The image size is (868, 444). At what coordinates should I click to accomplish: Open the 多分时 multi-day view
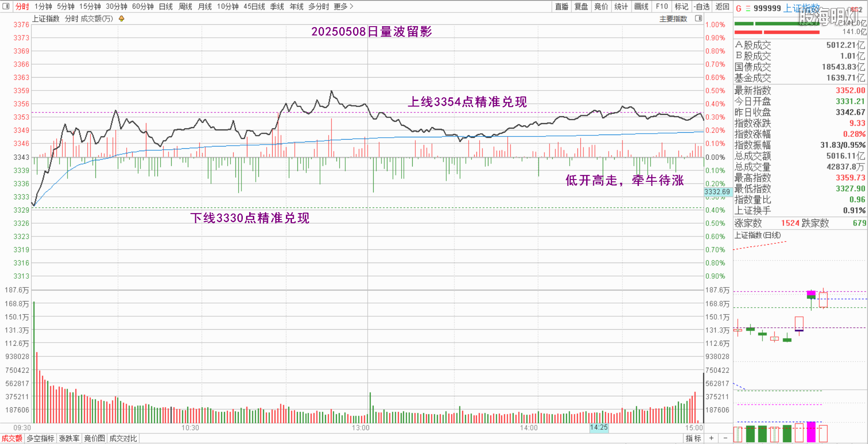319,6
